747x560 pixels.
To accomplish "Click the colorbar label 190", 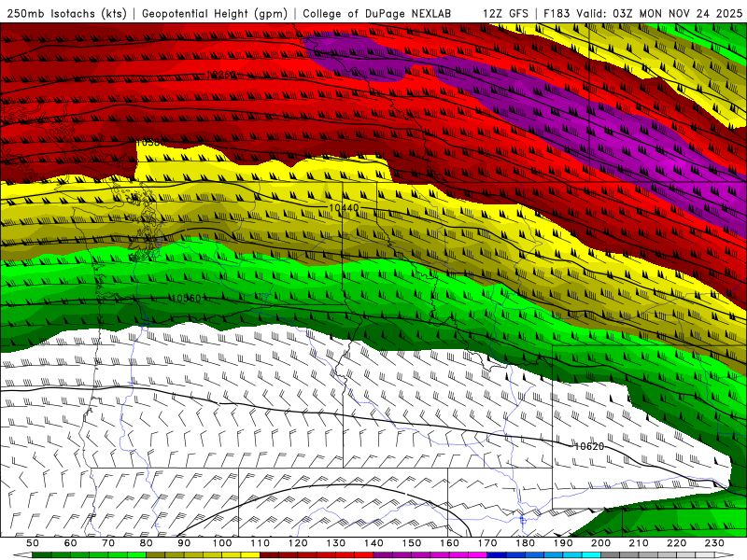I will click(563, 543).
